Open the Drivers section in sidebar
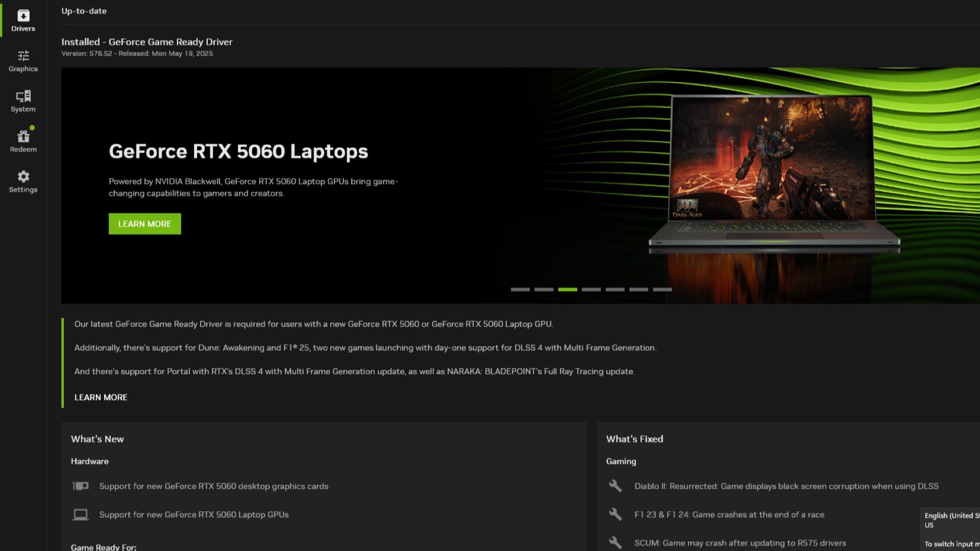980x551 pixels. click(x=23, y=20)
